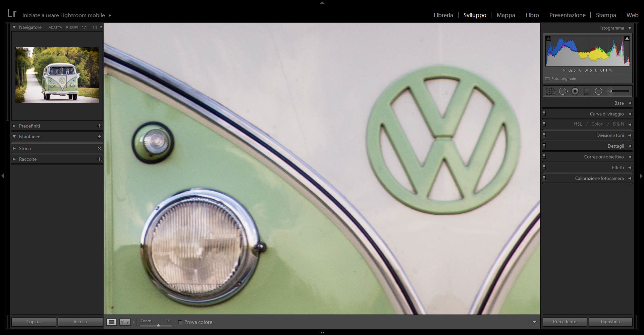Click the histogram graph area
The height and width of the screenshot is (335, 644).
pos(588,51)
